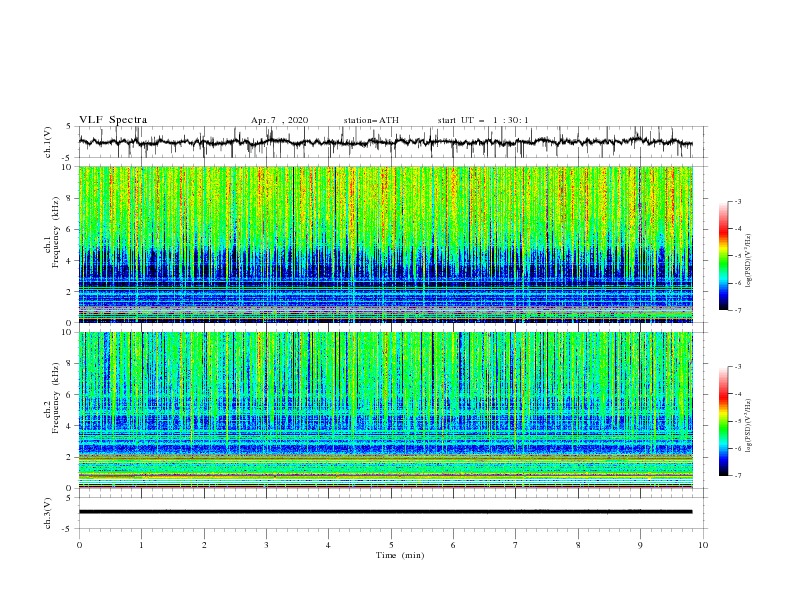
Task: Click the "8" kHz tick on ch.1 frequency axis
Action: [x=69, y=198]
